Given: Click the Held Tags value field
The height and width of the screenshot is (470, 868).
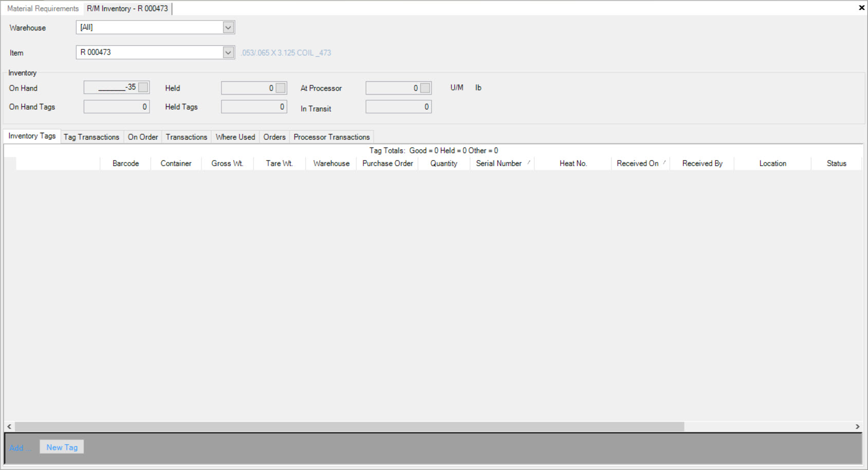Looking at the screenshot, I should [x=254, y=106].
